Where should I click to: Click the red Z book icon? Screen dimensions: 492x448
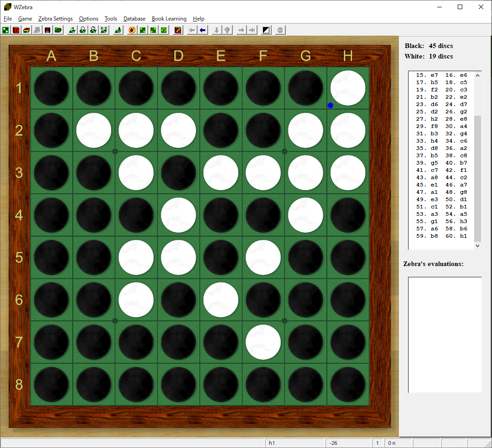(x=16, y=30)
